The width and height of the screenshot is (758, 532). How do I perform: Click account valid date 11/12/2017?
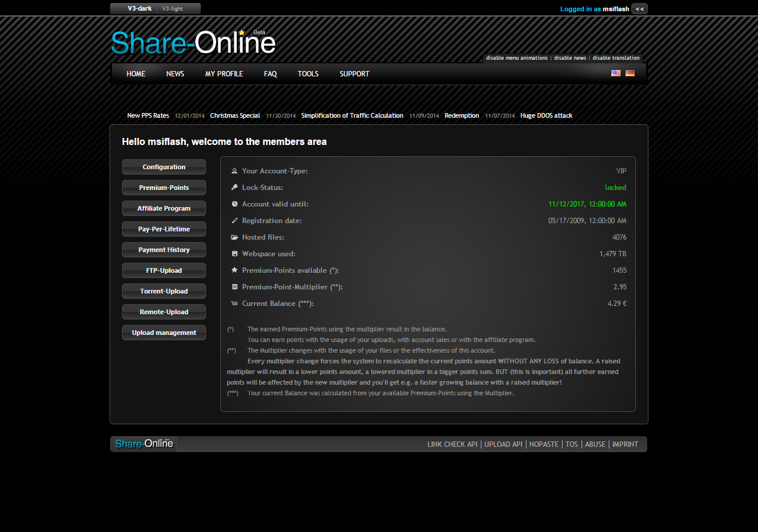point(587,204)
